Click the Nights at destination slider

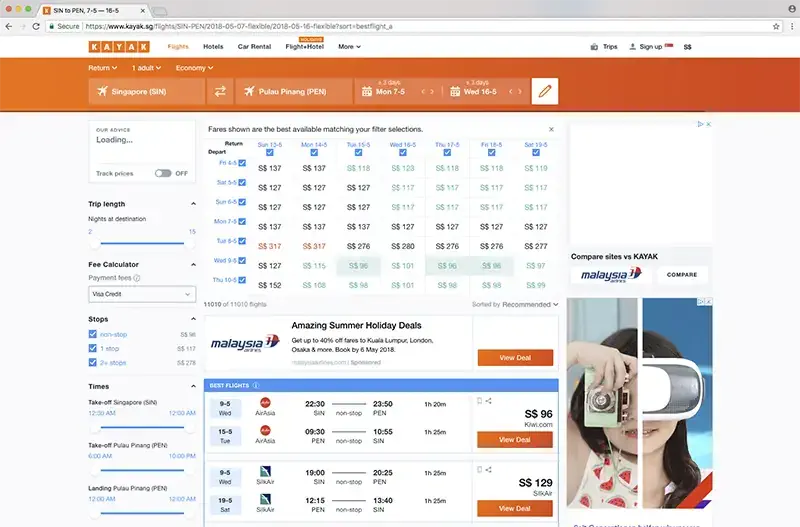(x=142, y=243)
